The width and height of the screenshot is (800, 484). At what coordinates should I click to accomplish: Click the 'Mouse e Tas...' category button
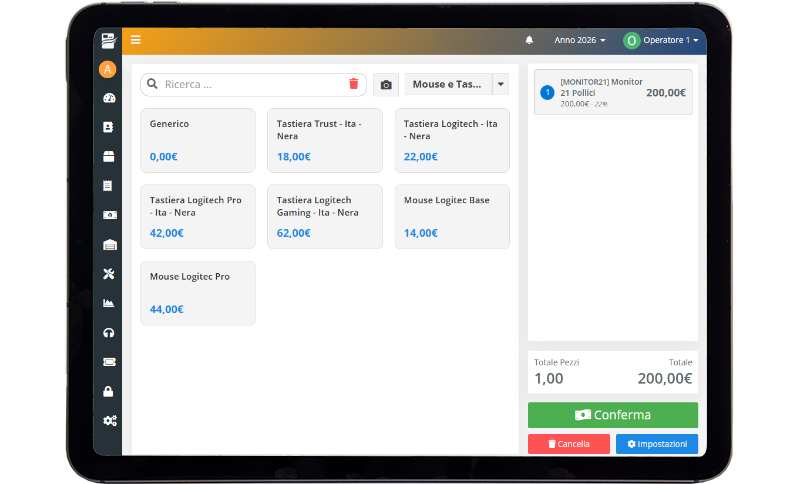tap(448, 85)
